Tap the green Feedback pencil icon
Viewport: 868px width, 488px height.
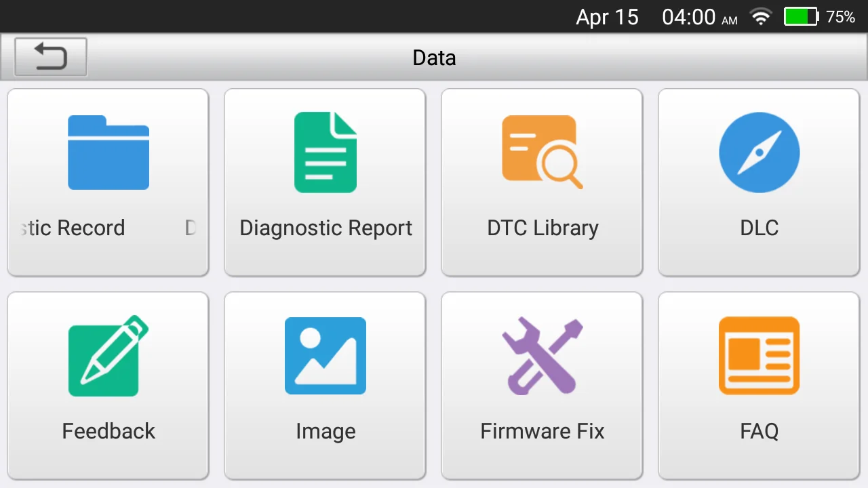coord(108,356)
